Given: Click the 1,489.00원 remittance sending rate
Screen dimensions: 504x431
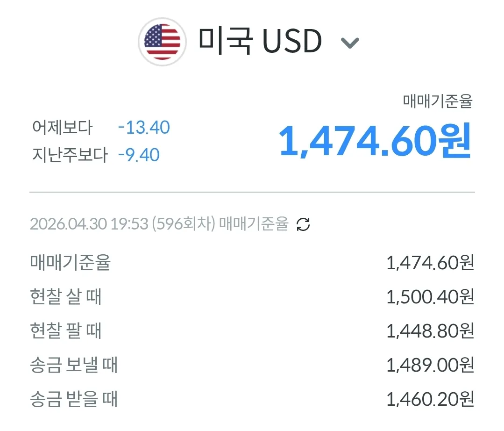Looking at the screenshot, I should [430, 365].
